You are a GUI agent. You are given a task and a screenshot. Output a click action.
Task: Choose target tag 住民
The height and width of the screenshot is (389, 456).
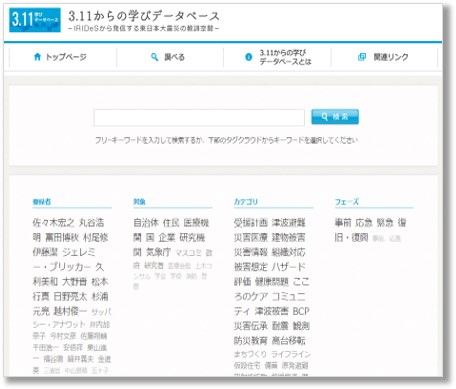pyautogui.click(x=171, y=223)
